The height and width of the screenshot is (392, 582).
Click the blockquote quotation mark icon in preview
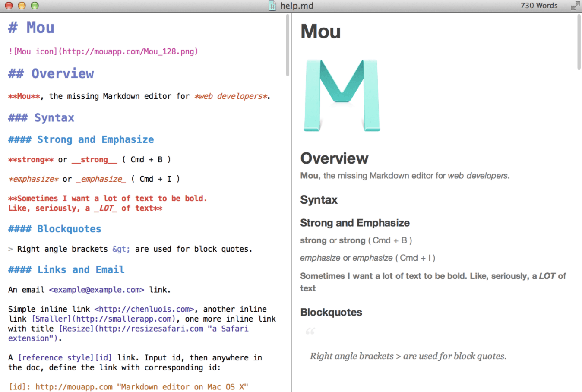(x=311, y=330)
